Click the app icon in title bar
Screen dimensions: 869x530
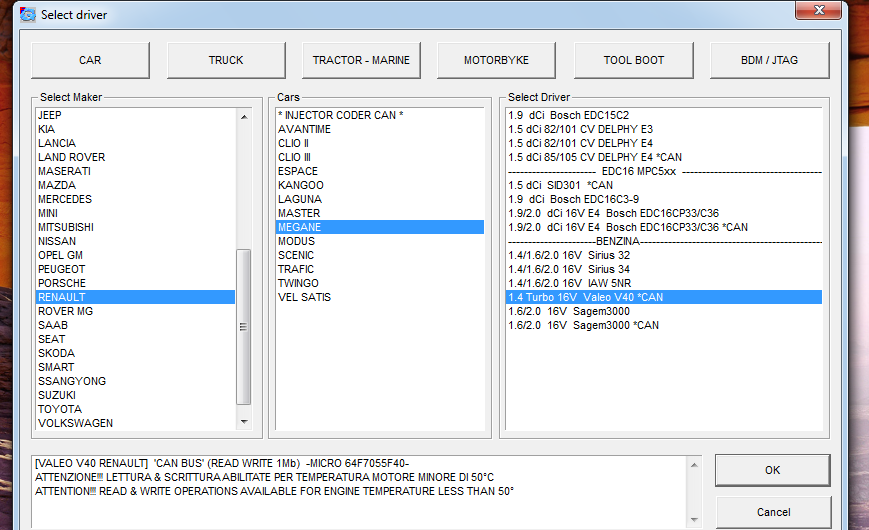point(25,14)
